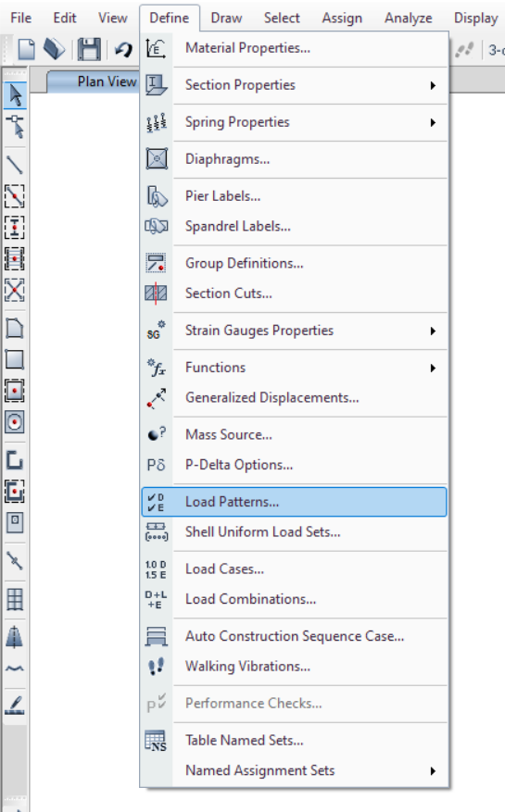Click the Load Patterns checkmark icon
The height and width of the screenshot is (812, 505).
click(x=156, y=502)
